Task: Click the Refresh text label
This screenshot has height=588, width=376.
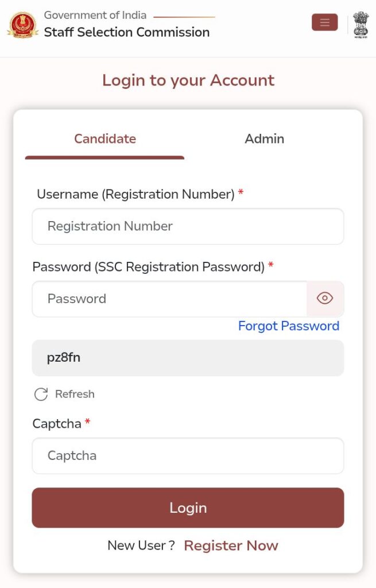Action: click(x=75, y=394)
